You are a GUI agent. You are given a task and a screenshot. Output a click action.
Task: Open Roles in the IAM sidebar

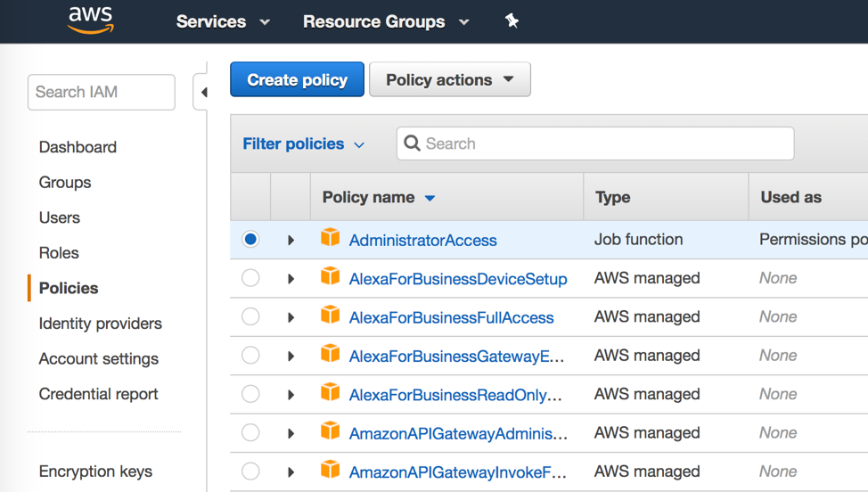59,253
